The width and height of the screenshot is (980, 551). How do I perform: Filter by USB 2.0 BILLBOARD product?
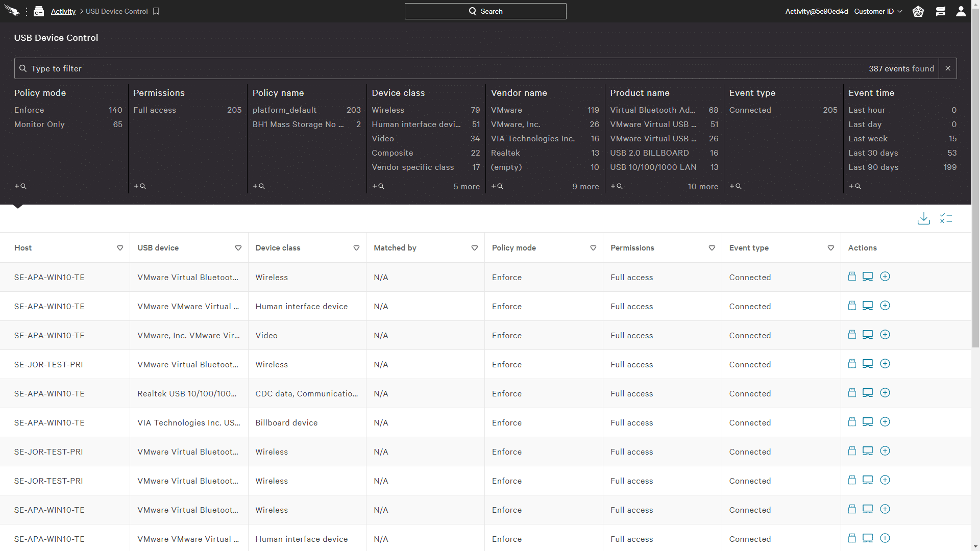[664, 153]
